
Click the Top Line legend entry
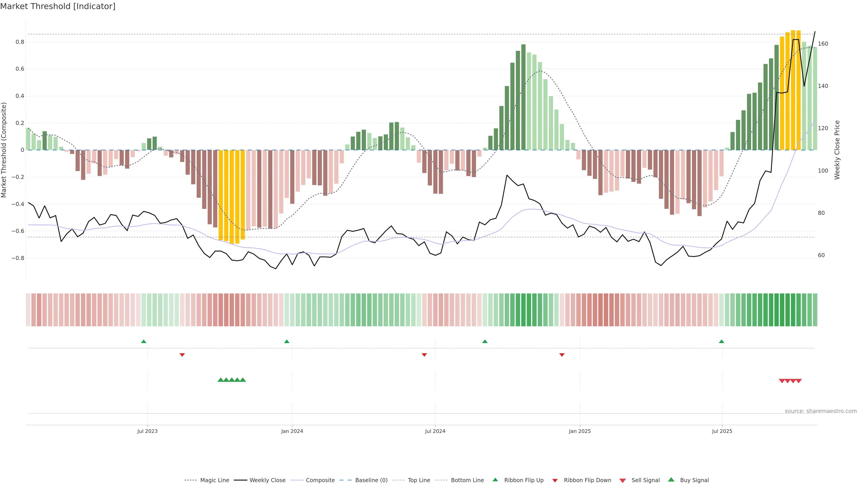tap(419, 480)
